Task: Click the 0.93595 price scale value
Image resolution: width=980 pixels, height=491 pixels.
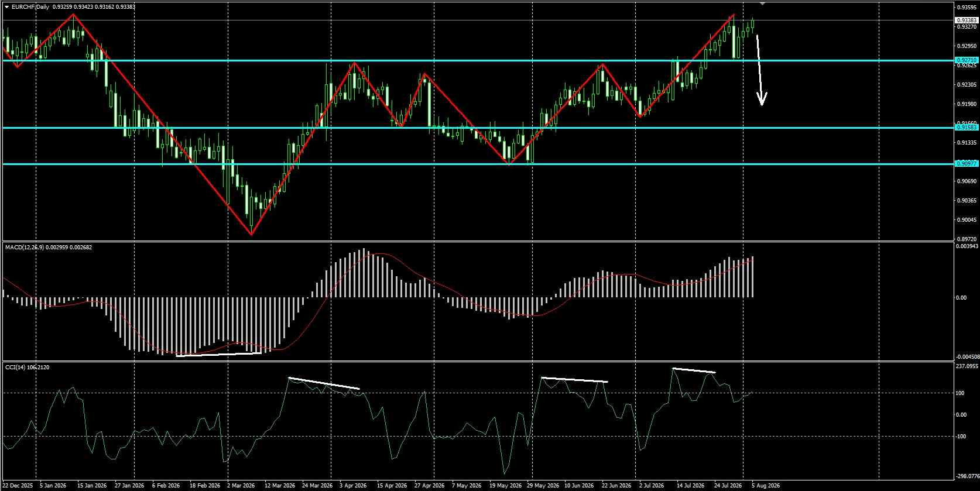Action: (x=967, y=8)
